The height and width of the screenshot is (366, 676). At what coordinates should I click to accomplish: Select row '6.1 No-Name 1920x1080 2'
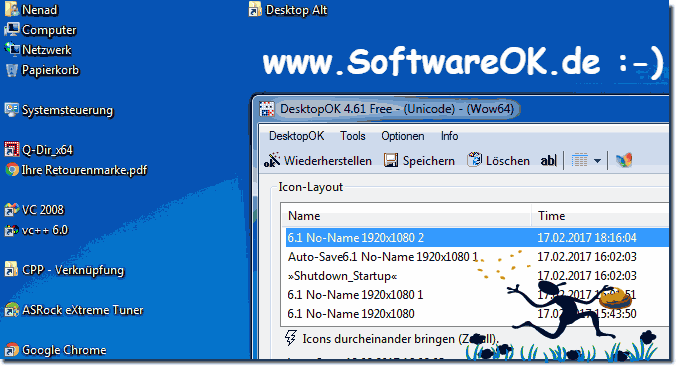476,238
